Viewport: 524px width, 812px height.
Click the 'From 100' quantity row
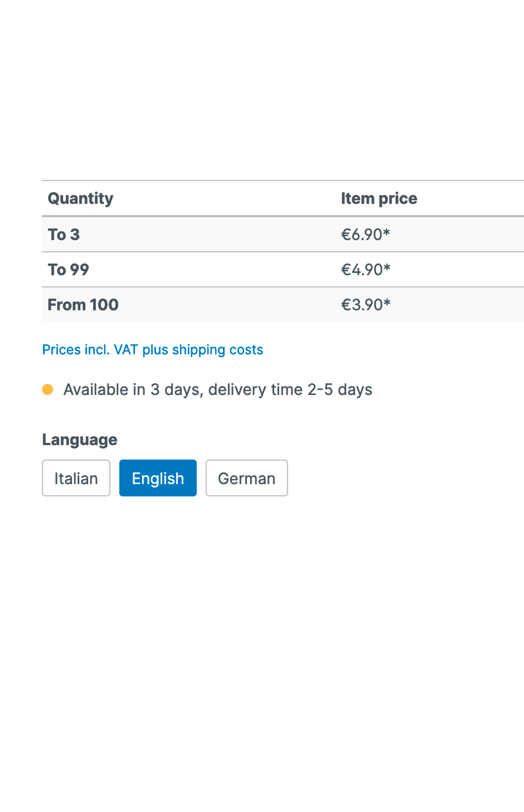[83, 305]
